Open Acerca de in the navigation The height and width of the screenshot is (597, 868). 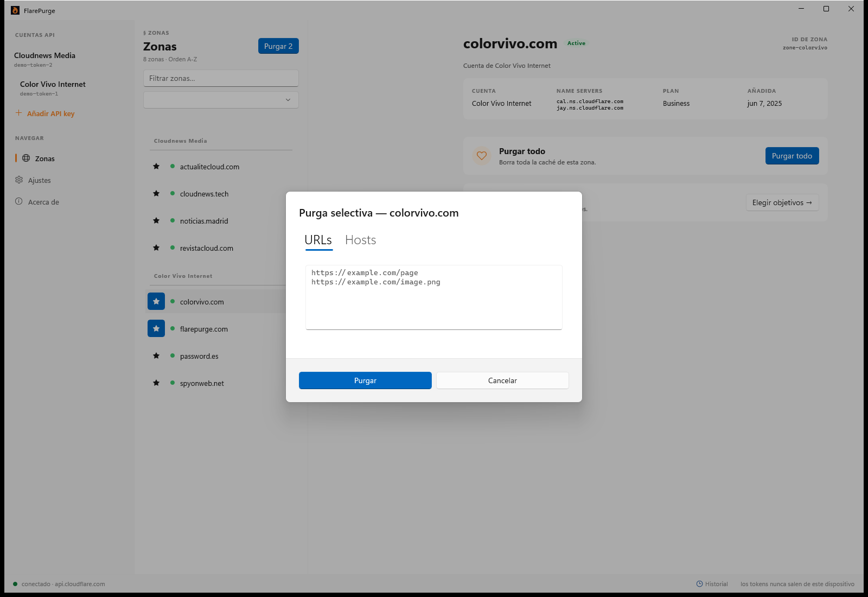pos(43,202)
